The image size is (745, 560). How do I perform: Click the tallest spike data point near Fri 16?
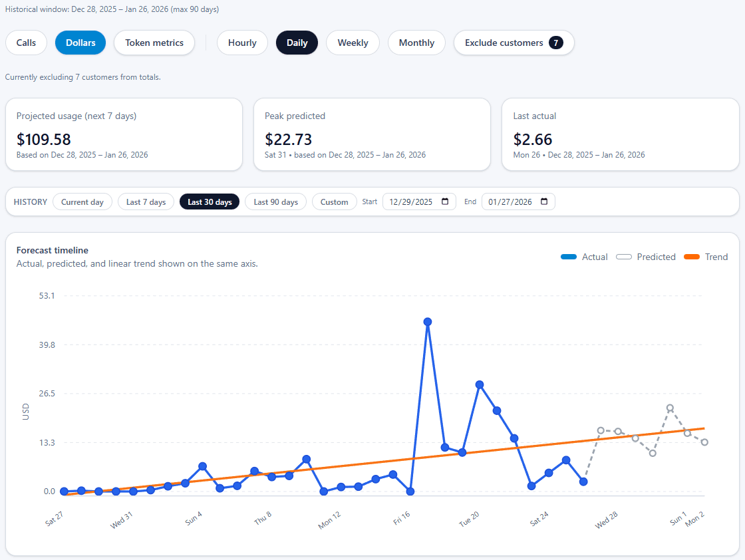(x=428, y=321)
